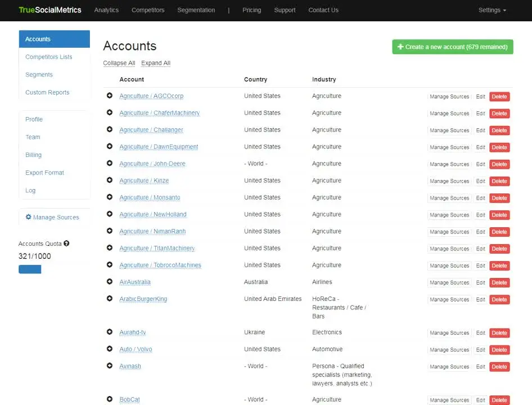Open the Settings dropdown menu
The image size is (532, 405).
(x=492, y=10)
